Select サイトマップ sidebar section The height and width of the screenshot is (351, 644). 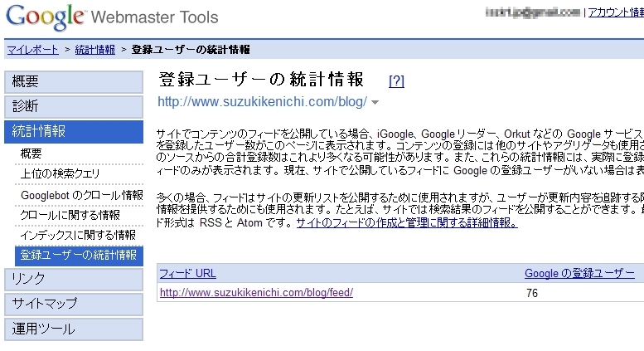point(74,304)
